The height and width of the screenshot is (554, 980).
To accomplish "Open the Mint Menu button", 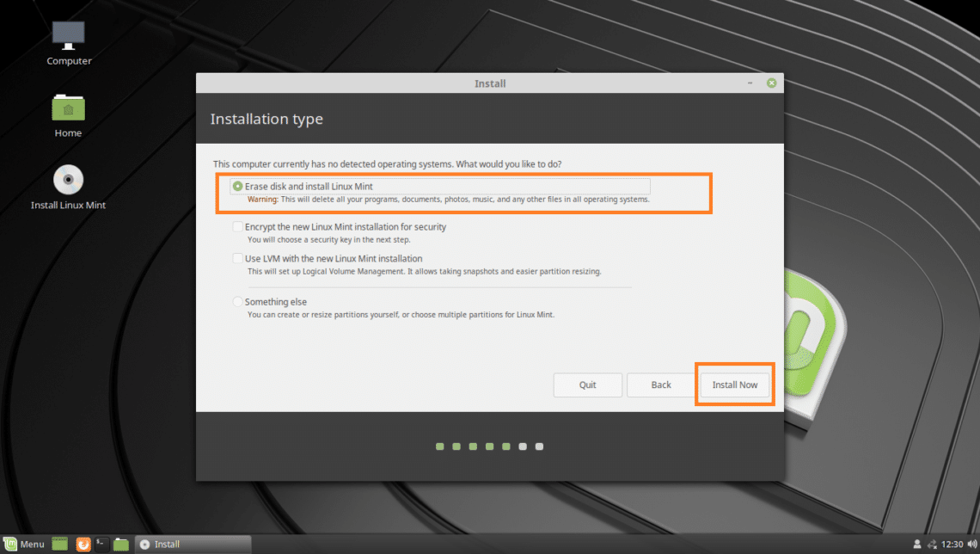I will (24, 544).
